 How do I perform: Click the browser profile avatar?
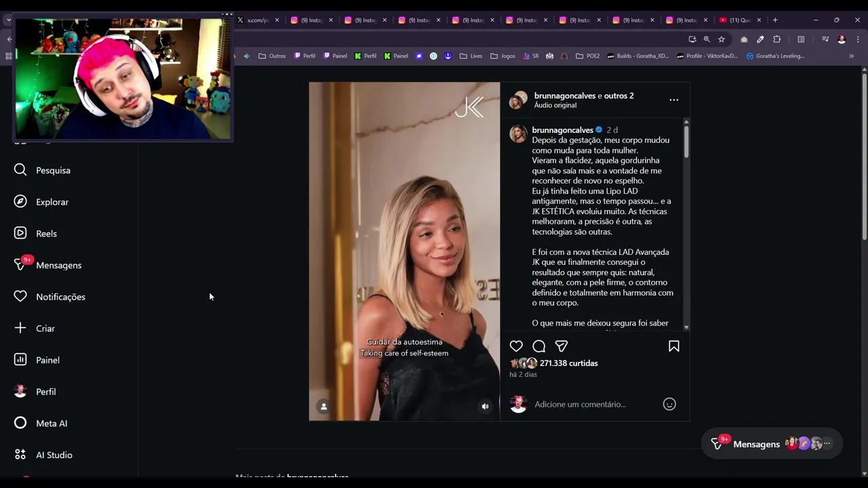tap(842, 39)
